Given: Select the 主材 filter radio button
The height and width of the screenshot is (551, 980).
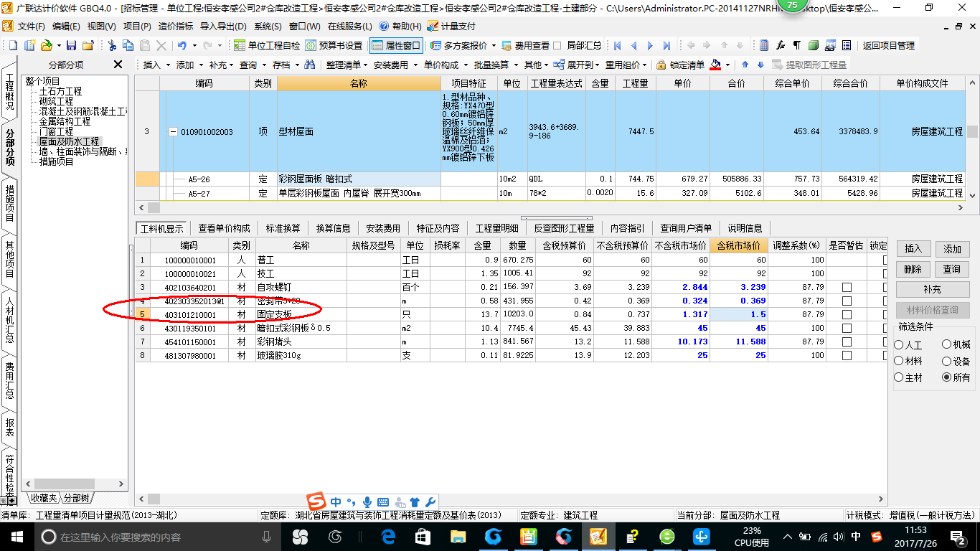Looking at the screenshot, I should tap(899, 377).
